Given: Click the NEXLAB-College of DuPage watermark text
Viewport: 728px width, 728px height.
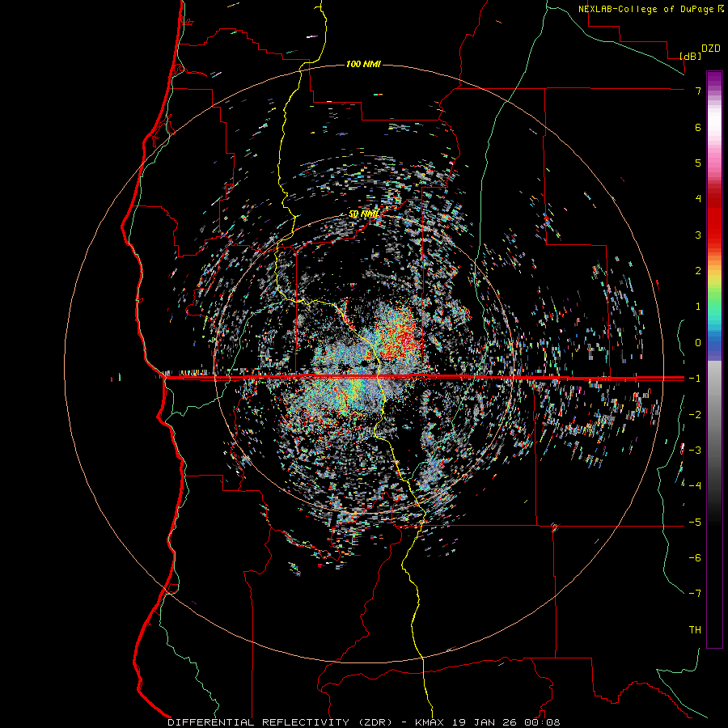Looking at the screenshot, I should pos(650,9).
